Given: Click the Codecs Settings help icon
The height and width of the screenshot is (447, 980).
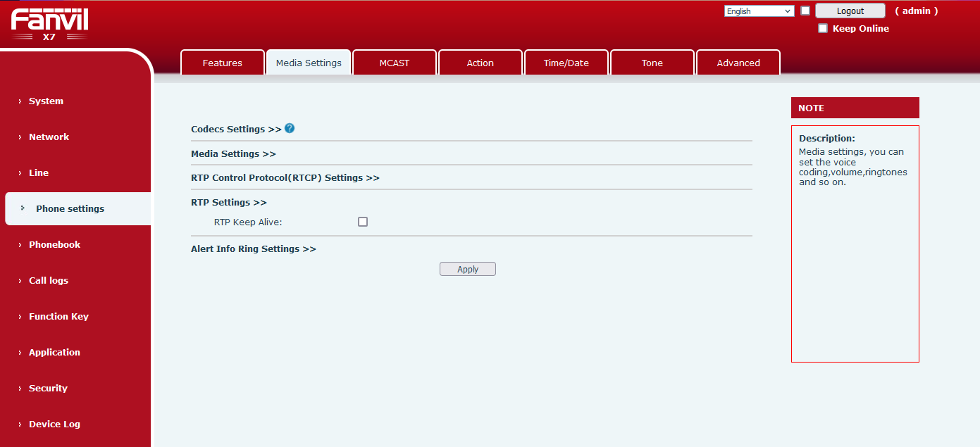Looking at the screenshot, I should coord(290,129).
